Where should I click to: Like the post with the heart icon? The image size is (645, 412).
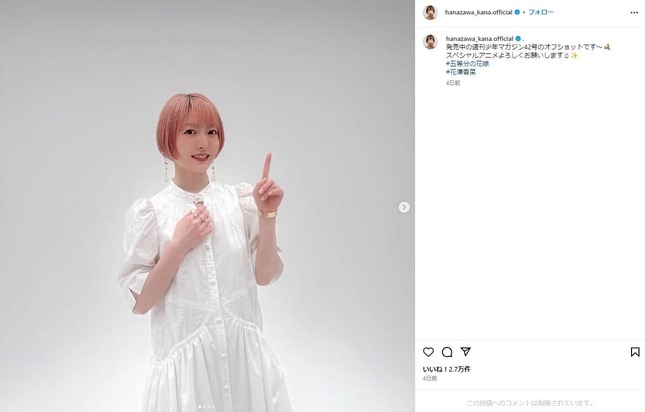[428, 352]
